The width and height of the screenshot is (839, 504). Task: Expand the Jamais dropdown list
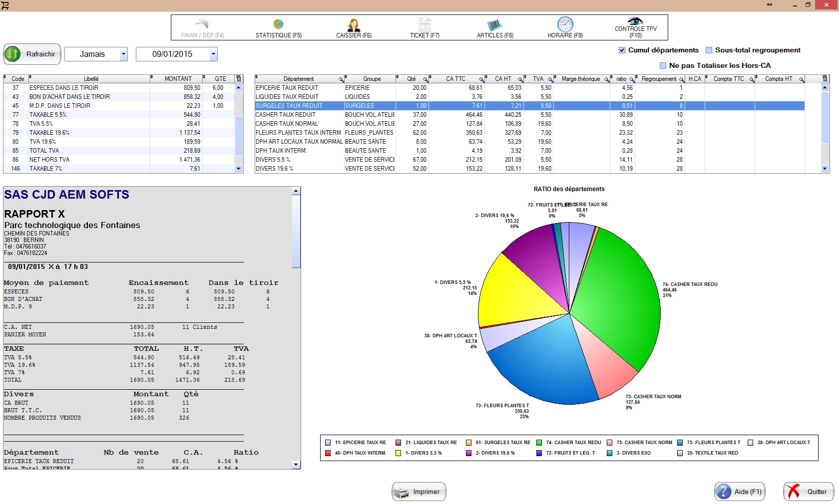pyautogui.click(x=123, y=54)
